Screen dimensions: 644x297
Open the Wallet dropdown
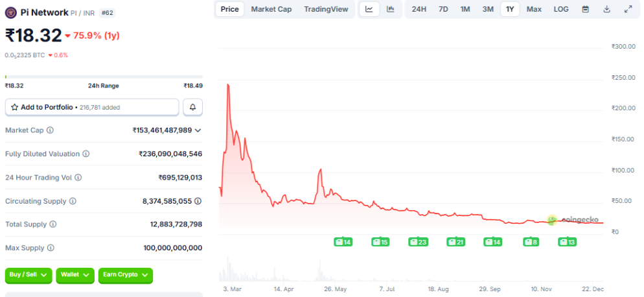[x=75, y=275]
